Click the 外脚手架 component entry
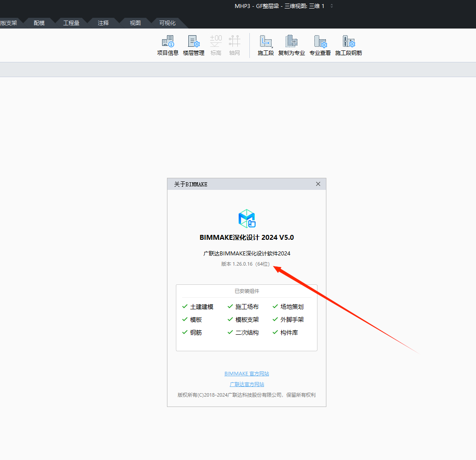The image size is (476, 460). [x=288, y=320]
